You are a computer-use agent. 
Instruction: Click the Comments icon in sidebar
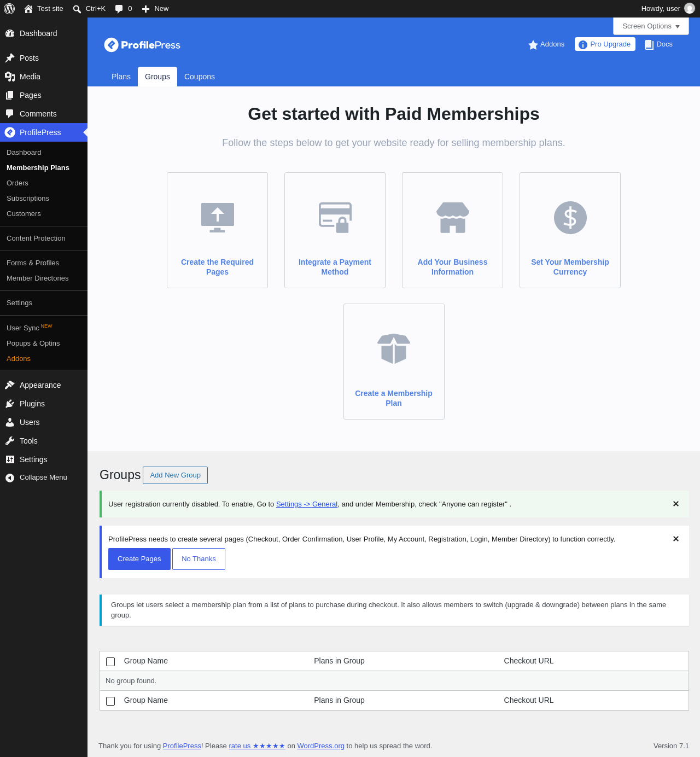pyautogui.click(x=10, y=114)
